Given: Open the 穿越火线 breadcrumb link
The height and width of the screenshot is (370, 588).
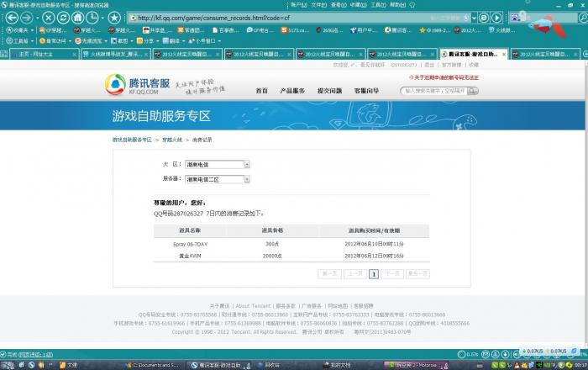Looking at the screenshot, I should point(172,140).
